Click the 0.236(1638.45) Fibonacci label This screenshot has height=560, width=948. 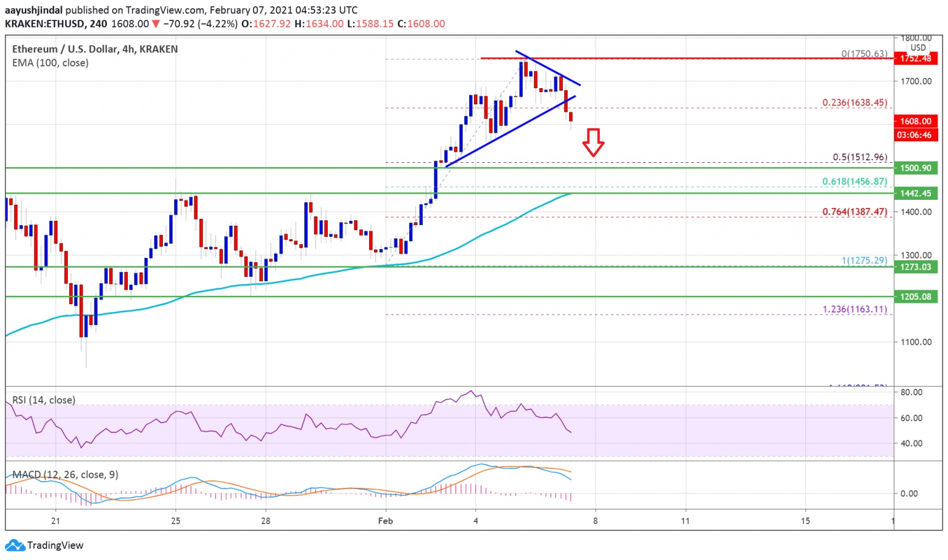pyautogui.click(x=855, y=103)
